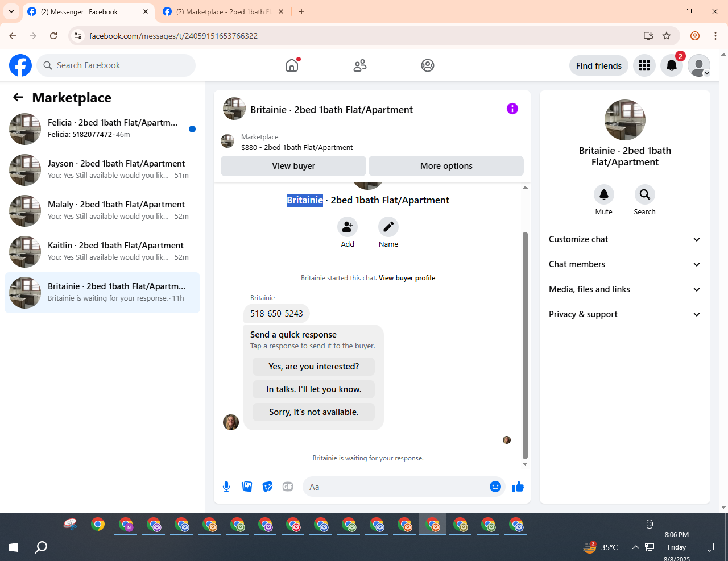The width and height of the screenshot is (728, 561).
Task: Click the install app icon in address bar
Action: [648, 36]
